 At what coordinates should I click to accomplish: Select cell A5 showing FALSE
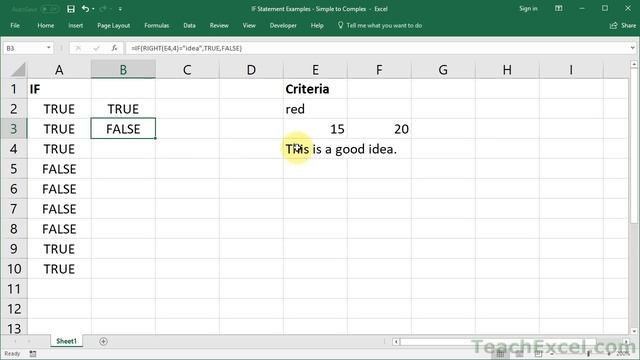pyautogui.click(x=59, y=169)
